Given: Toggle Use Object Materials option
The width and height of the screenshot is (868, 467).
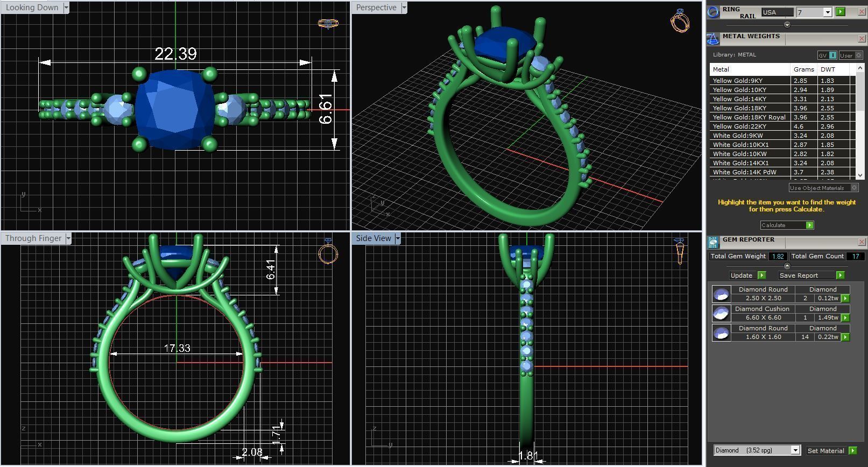Looking at the screenshot, I should coord(823,188).
